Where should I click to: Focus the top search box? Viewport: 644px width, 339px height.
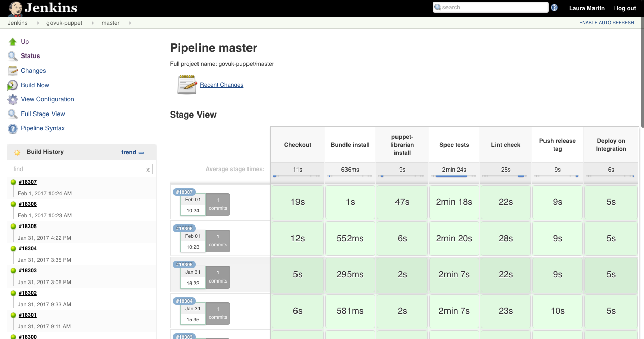click(490, 7)
